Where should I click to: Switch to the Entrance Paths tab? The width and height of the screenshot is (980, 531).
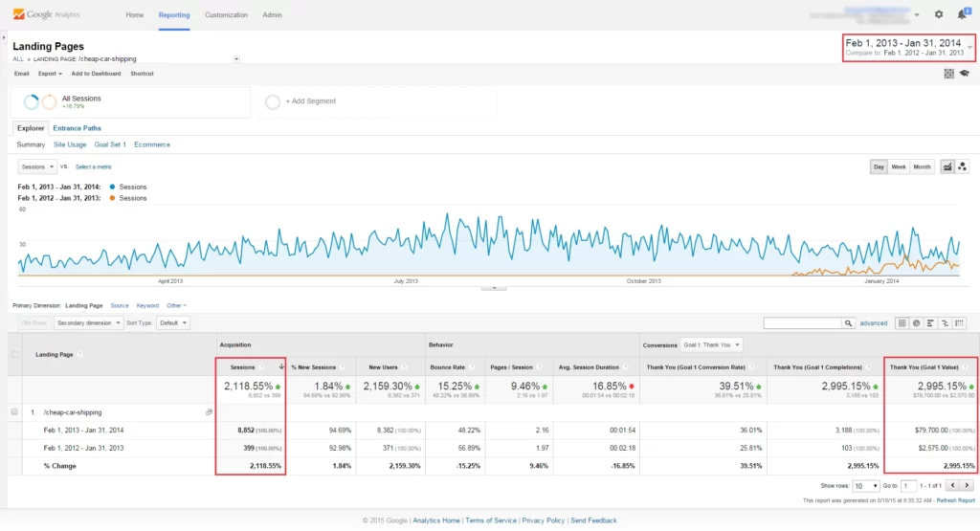coord(77,128)
